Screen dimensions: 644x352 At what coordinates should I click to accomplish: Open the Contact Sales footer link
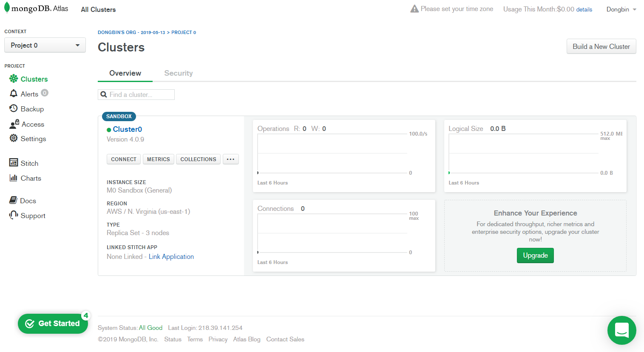pos(285,339)
